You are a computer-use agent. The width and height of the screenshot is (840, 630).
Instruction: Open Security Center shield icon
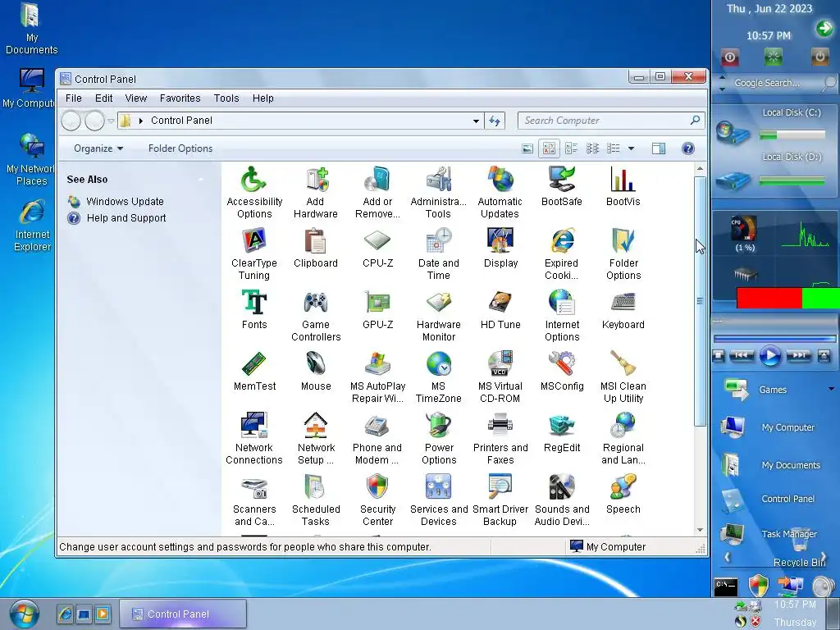pyautogui.click(x=377, y=500)
